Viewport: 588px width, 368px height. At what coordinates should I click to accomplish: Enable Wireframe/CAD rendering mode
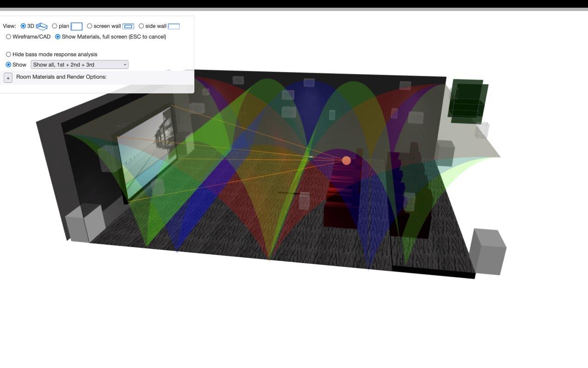pyautogui.click(x=9, y=37)
